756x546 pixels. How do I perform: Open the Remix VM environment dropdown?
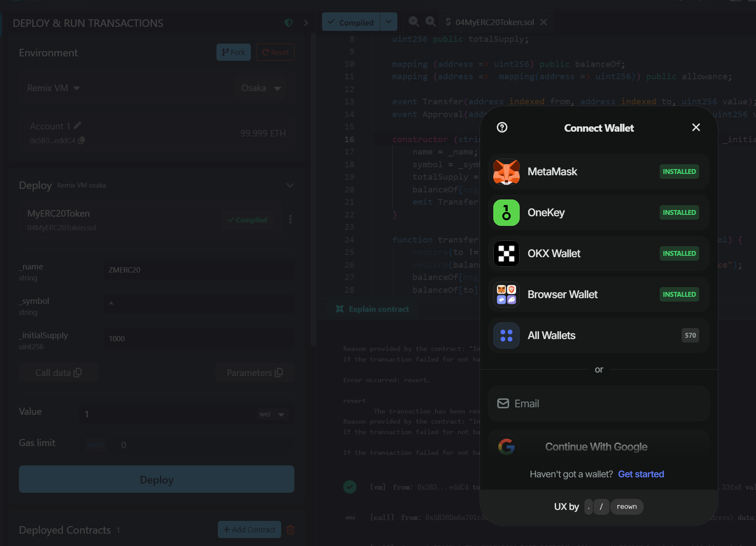[x=54, y=88]
